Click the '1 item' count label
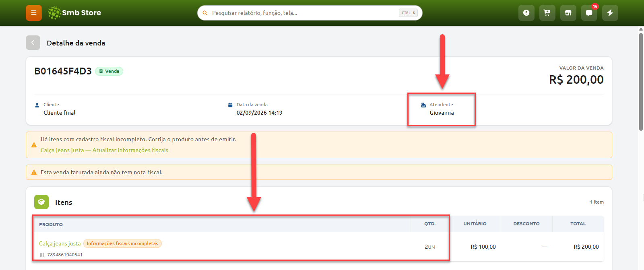Viewport: 644px width, 270px height. pyautogui.click(x=597, y=202)
